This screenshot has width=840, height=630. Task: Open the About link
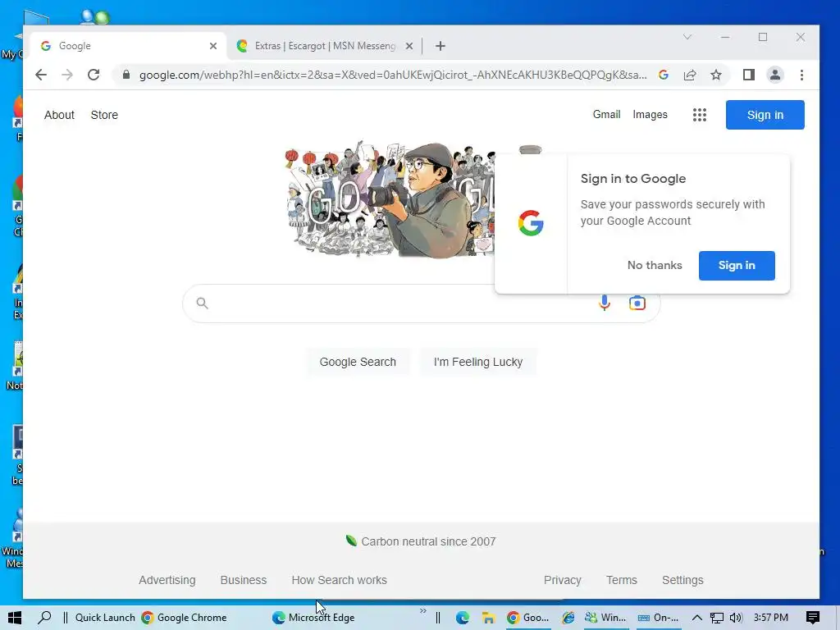[x=59, y=115]
